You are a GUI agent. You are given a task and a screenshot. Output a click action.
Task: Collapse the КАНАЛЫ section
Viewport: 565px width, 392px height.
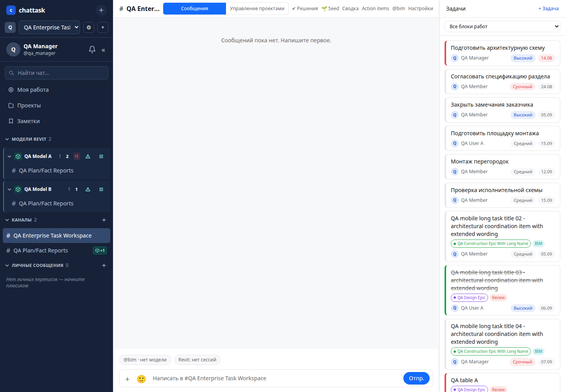(x=7, y=220)
